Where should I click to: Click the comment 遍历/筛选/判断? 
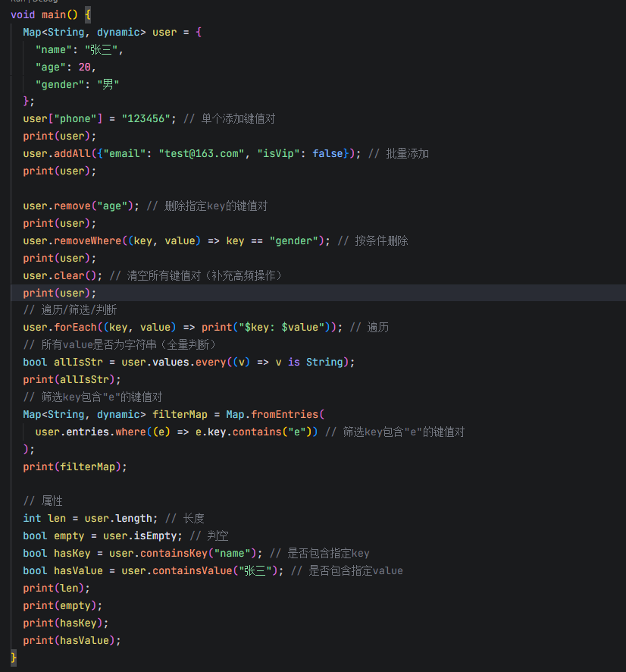pyautogui.click(x=70, y=310)
